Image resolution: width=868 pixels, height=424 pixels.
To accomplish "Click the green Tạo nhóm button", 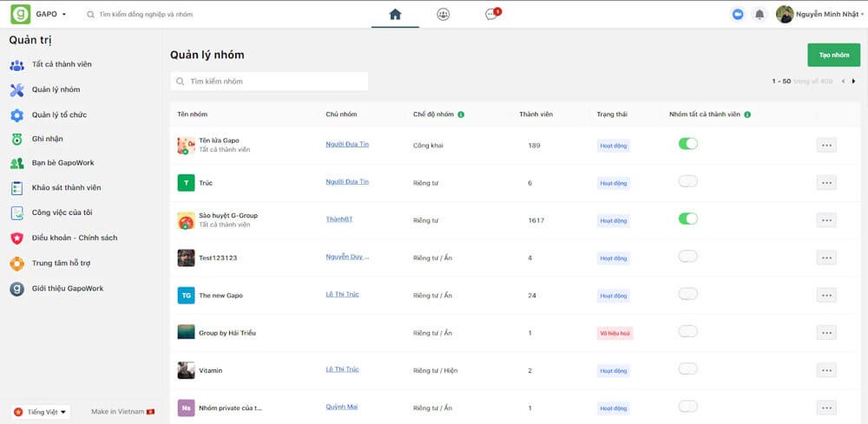I will point(833,55).
